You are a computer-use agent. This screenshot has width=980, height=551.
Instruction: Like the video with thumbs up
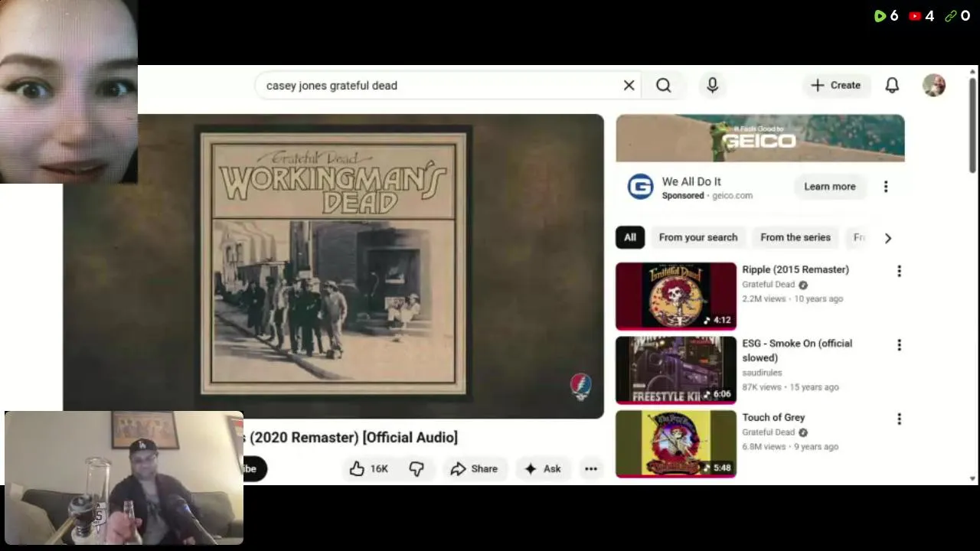click(369, 469)
